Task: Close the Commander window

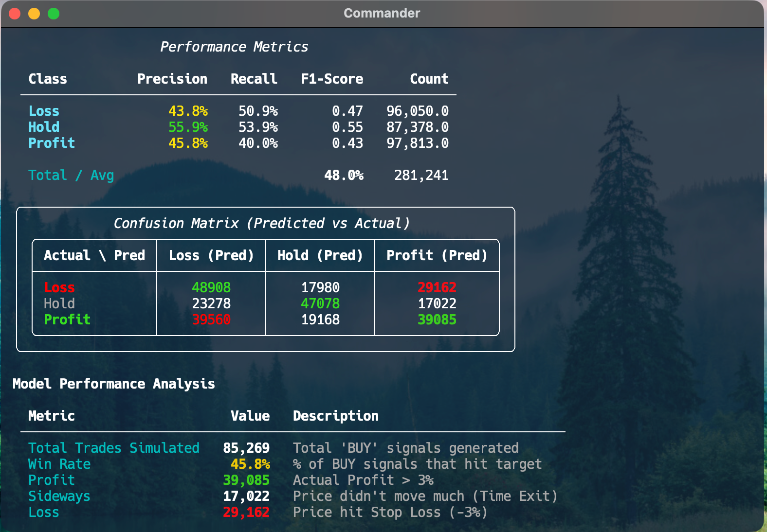Action: point(15,14)
